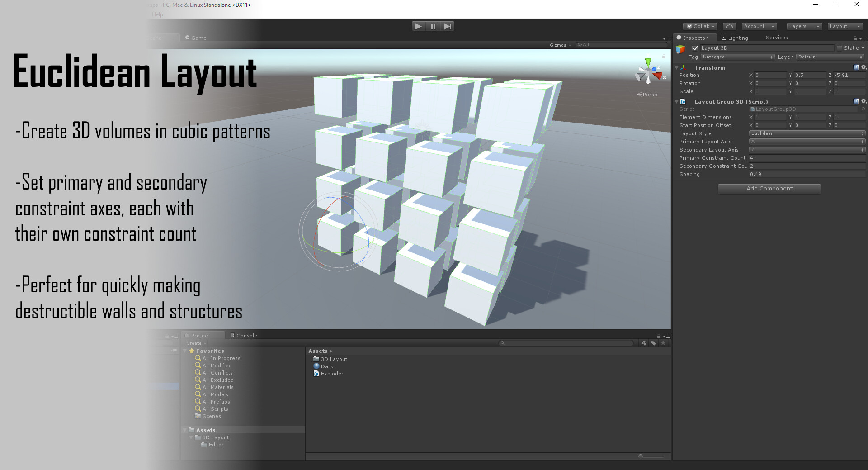Click the Project search field
Image resolution: width=868 pixels, height=470 pixels.
(566, 343)
